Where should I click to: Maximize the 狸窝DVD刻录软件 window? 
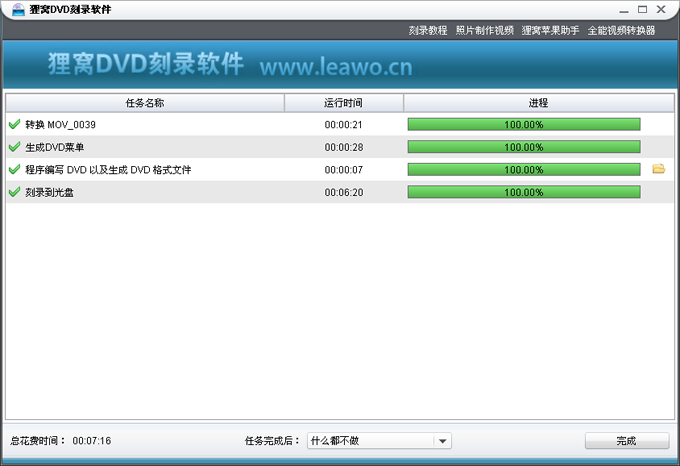tap(642, 9)
